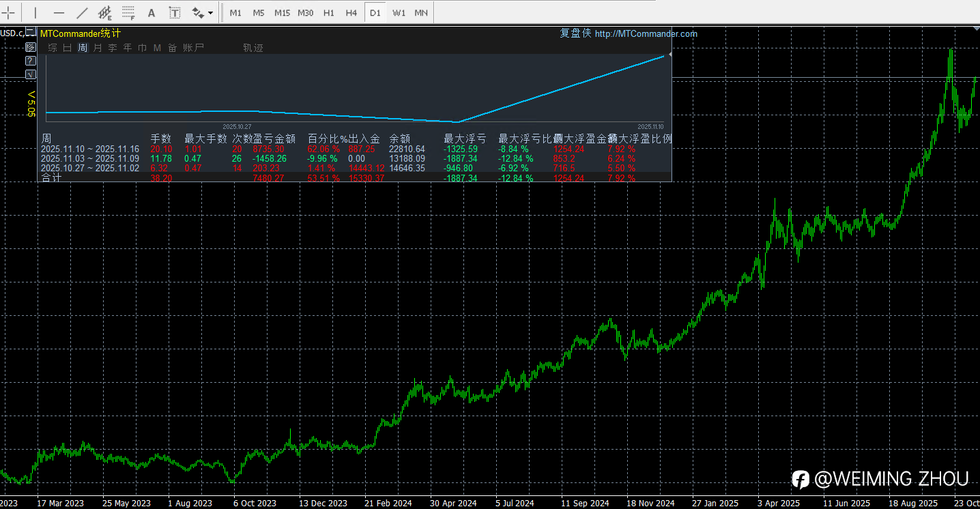Switch chart to MN monthly timeframe
This screenshot has width=980, height=509.
[x=422, y=12]
